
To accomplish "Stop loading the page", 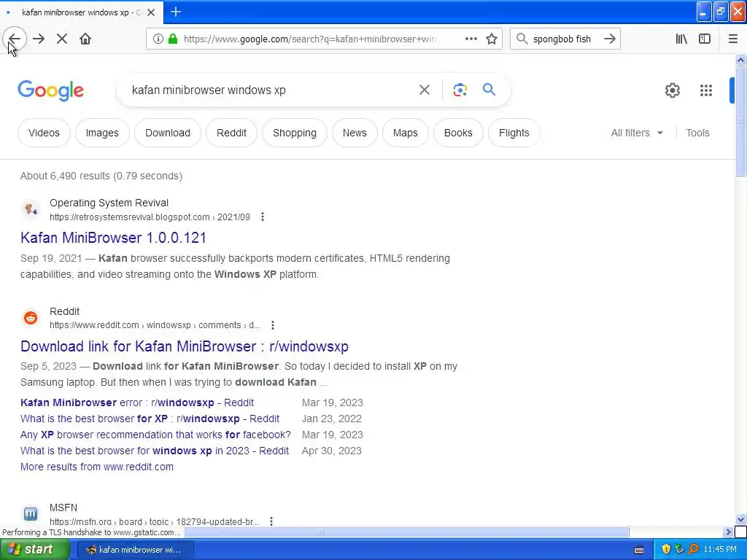I will pyautogui.click(x=62, y=39).
